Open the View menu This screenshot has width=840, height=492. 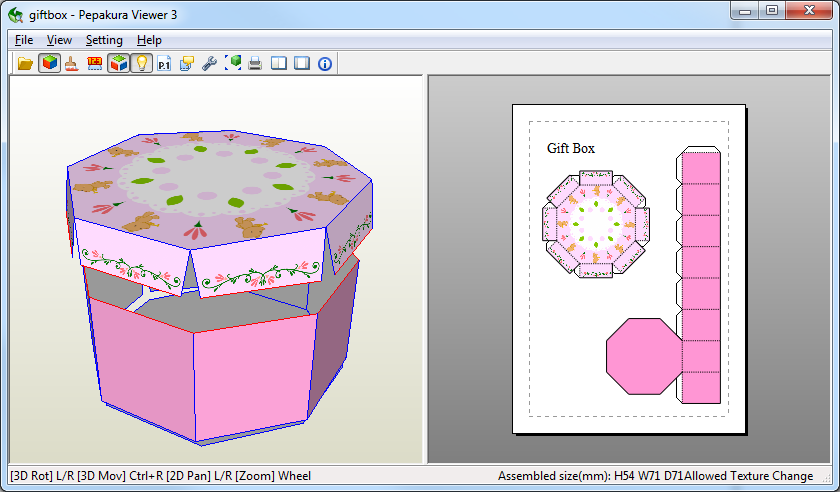pyautogui.click(x=59, y=40)
